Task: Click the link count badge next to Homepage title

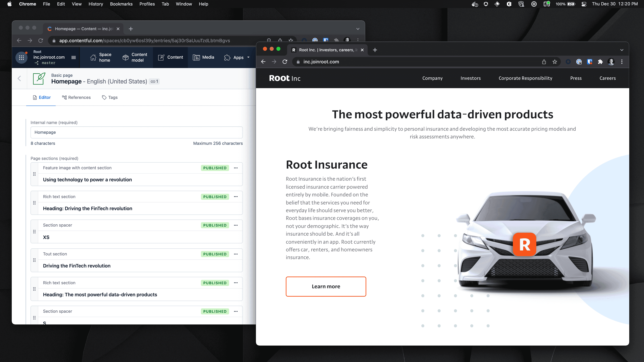Action: 154,81
